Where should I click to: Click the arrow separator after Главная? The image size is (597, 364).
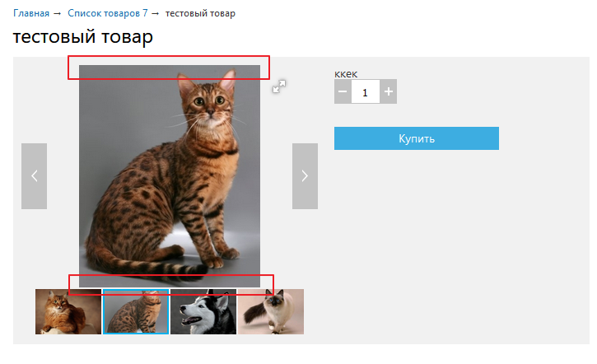(x=57, y=14)
